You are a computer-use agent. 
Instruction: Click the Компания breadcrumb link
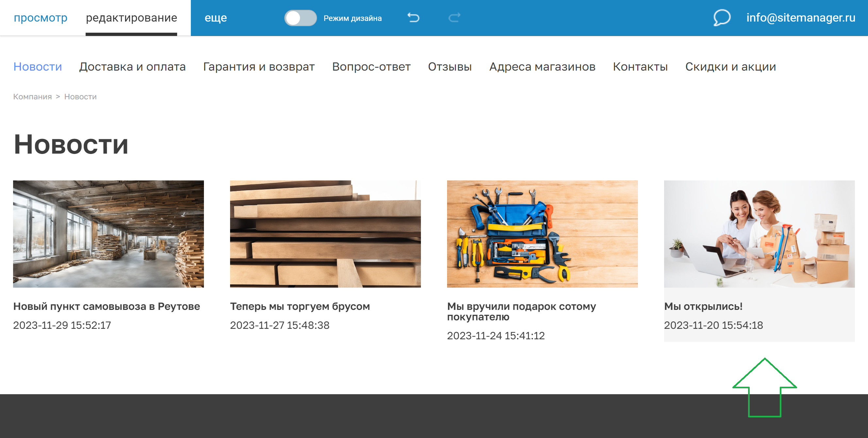pos(32,97)
